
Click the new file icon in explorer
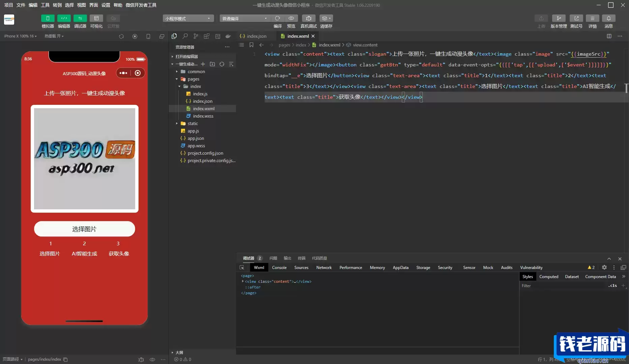point(203,64)
